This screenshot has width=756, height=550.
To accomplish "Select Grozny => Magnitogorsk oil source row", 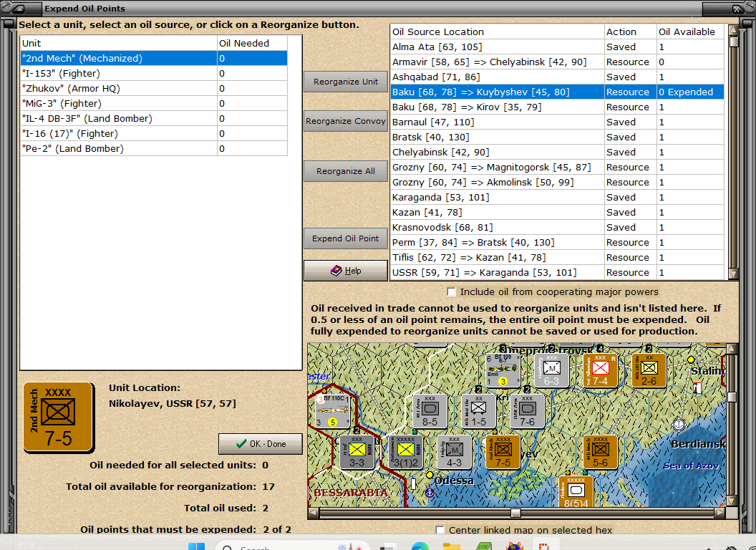I will point(557,167).
